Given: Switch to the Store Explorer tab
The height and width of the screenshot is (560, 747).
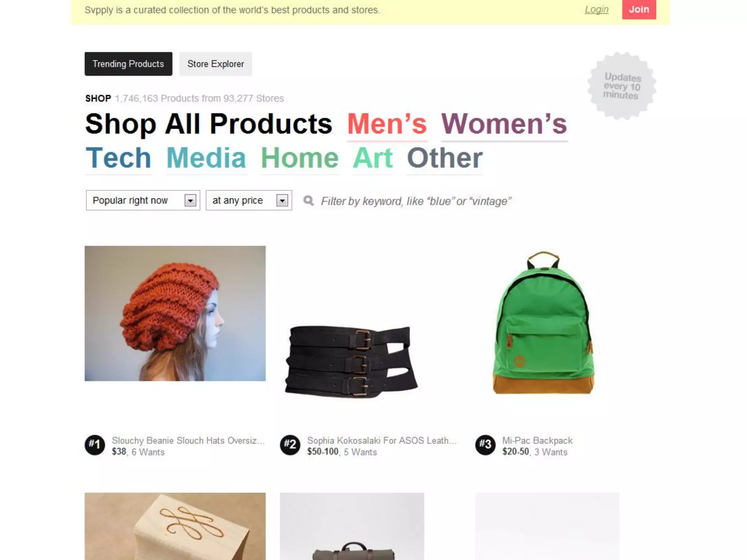Looking at the screenshot, I should click(216, 64).
